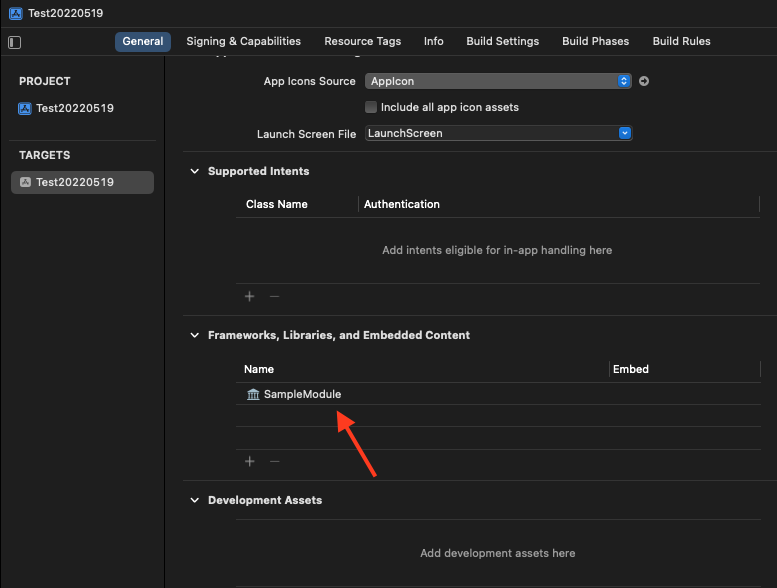777x588 pixels.
Task: Click the Development Assets heading text
Action: click(x=265, y=500)
